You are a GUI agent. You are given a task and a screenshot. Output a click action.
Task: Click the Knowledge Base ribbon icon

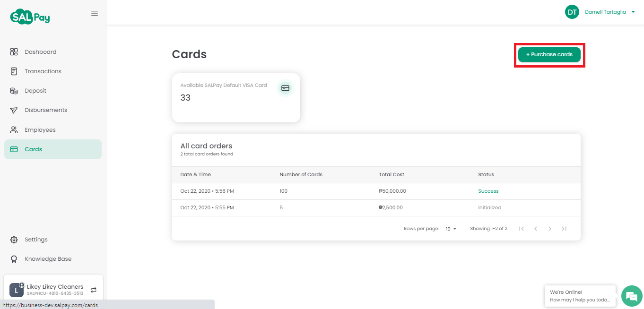tap(14, 259)
